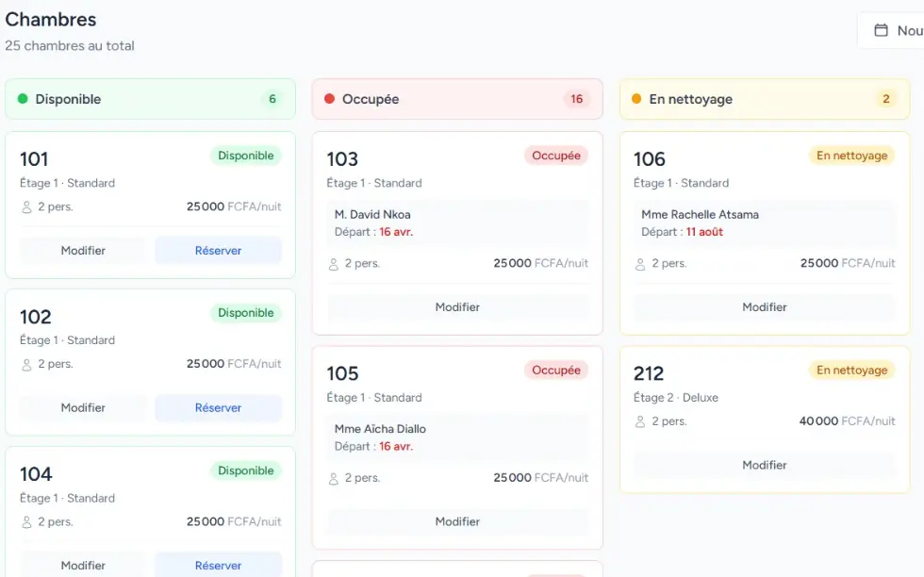Open Modifier for room 104
Viewport: 924px width, 577px height.
[x=83, y=565]
